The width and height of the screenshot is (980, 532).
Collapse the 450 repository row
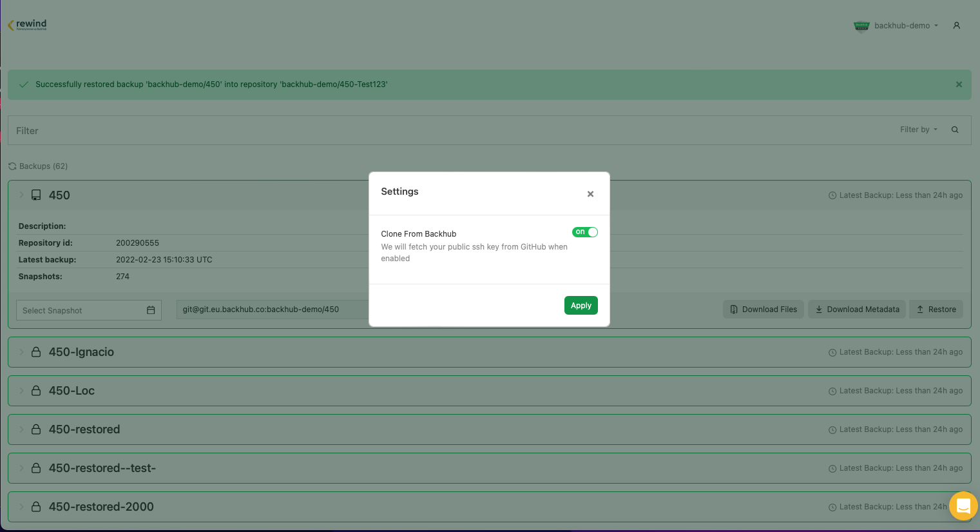[x=21, y=195]
